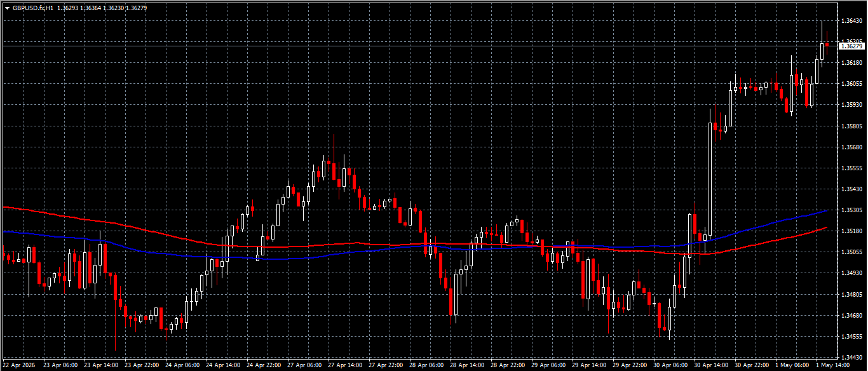868x371 pixels.
Task: Click the 28 Apr 14:00 time label
Action: pyautogui.click(x=468, y=366)
